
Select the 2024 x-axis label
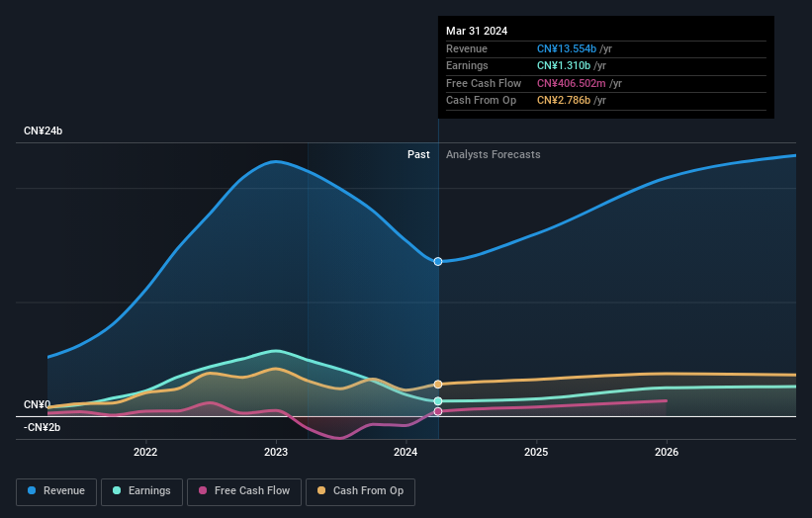(x=406, y=452)
